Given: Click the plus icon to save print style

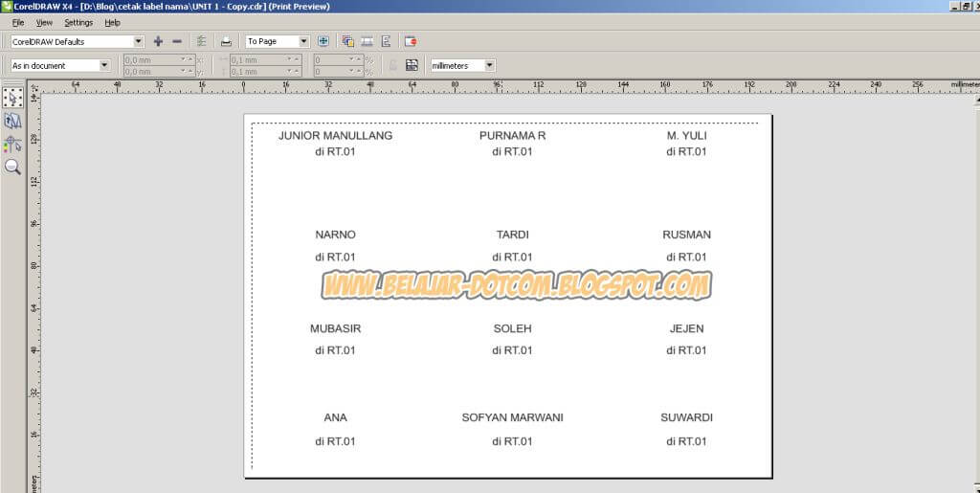Looking at the screenshot, I should click(x=158, y=41).
